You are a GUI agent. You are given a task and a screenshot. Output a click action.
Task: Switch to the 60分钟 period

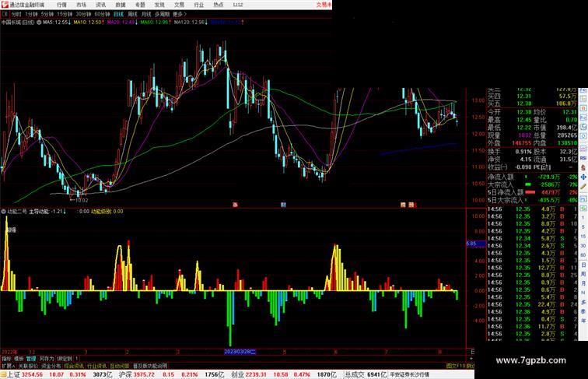102,14
